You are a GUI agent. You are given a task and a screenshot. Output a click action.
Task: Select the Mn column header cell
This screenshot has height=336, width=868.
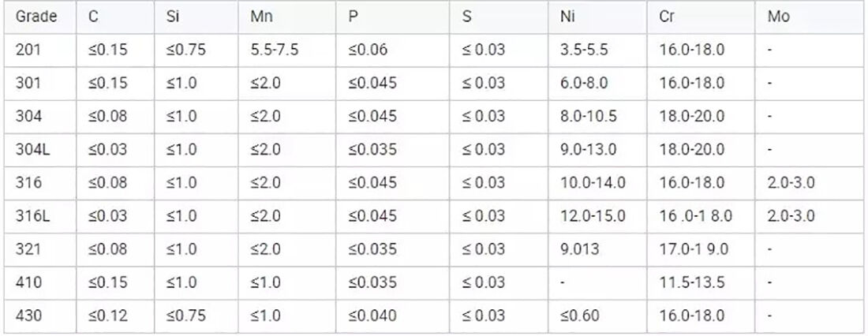coord(262,17)
